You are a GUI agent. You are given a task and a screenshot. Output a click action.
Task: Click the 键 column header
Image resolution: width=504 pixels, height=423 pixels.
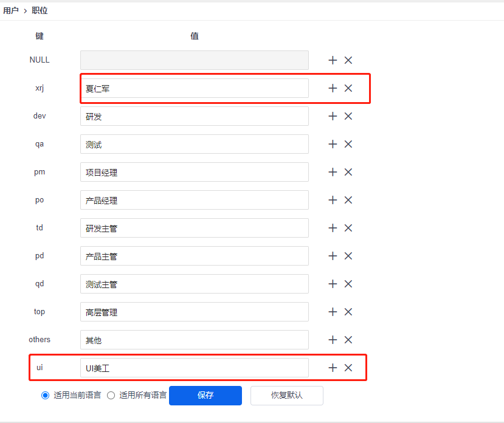[x=40, y=36]
